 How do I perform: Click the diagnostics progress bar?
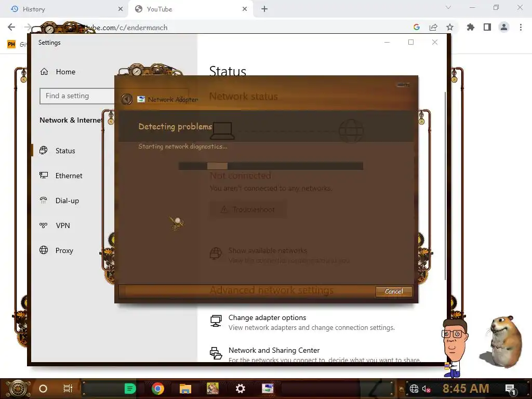click(271, 166)
